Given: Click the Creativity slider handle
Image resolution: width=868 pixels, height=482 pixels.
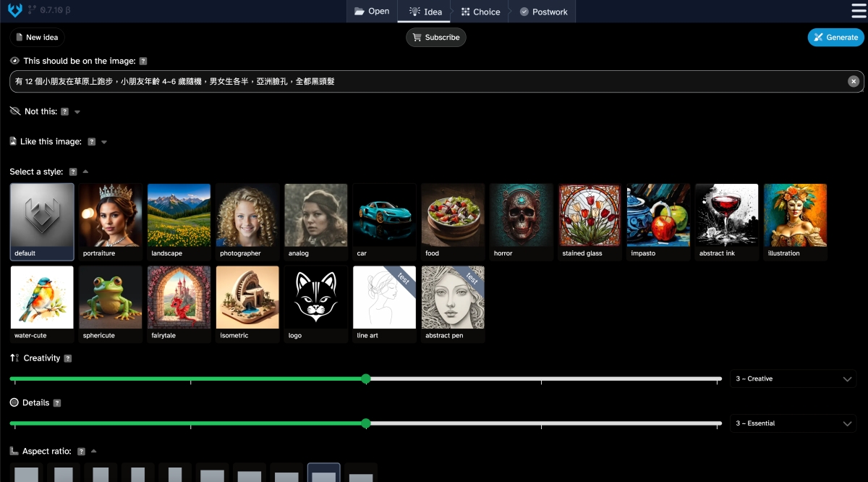Looking at the screenshot, I should click(366, 379).
